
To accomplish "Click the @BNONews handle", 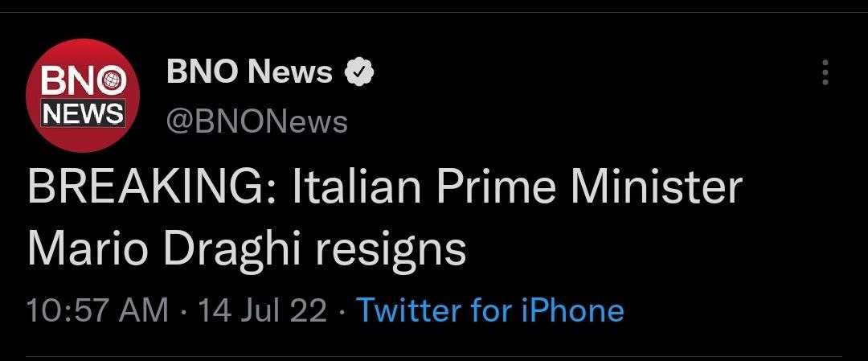I will (257, 122).
